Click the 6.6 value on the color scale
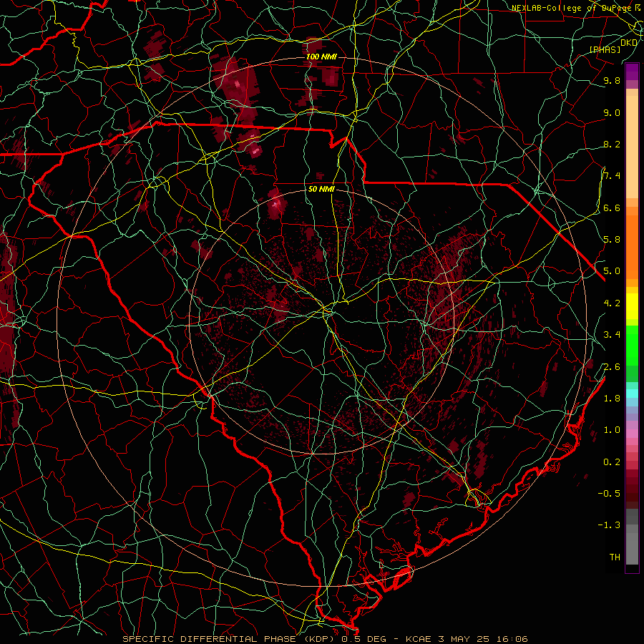This screenshot has height=644, width=644. (x=612, y=208)
